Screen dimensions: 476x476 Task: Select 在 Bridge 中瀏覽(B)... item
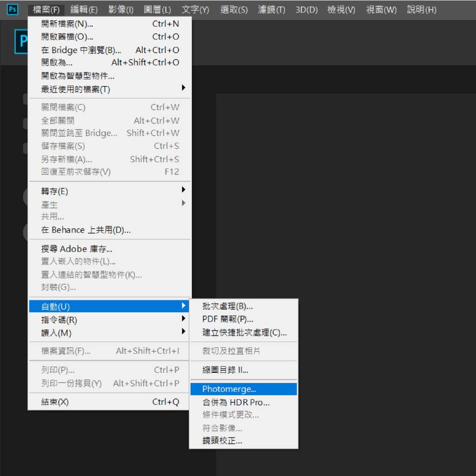tap(110, 50)
